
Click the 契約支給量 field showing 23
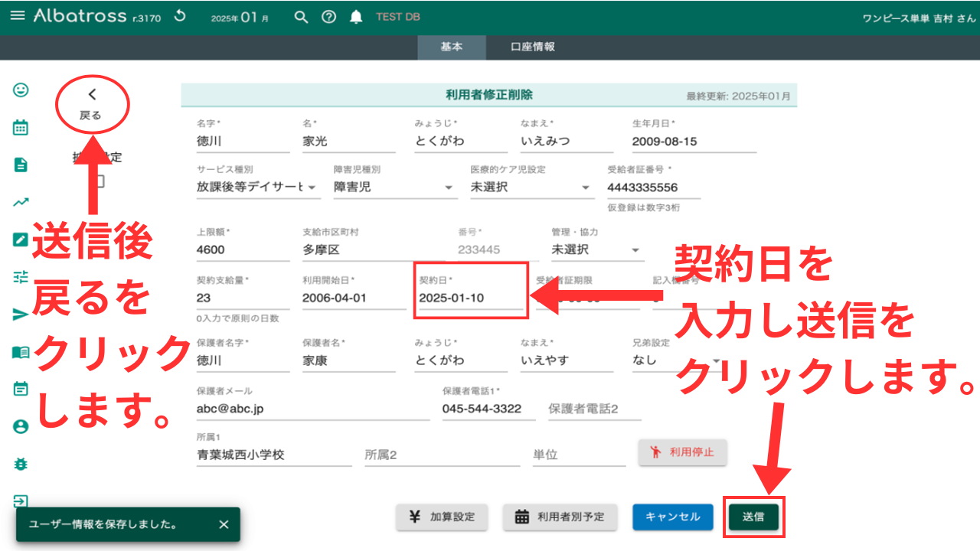243,298
